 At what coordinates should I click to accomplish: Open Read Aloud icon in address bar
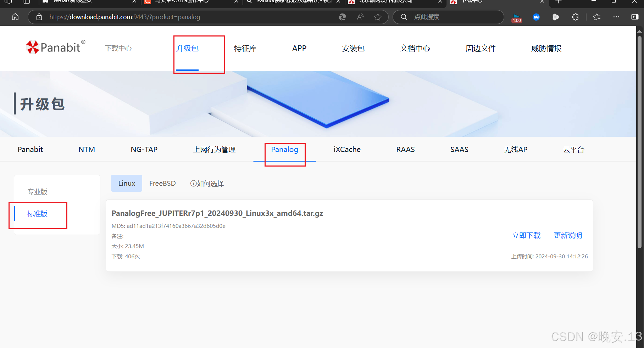(360, 17)
